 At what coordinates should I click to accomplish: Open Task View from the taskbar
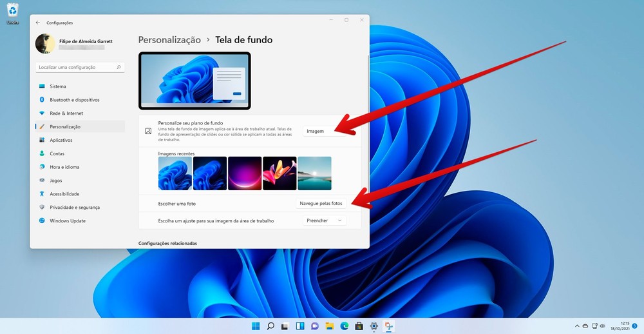(x=285, y=326)
